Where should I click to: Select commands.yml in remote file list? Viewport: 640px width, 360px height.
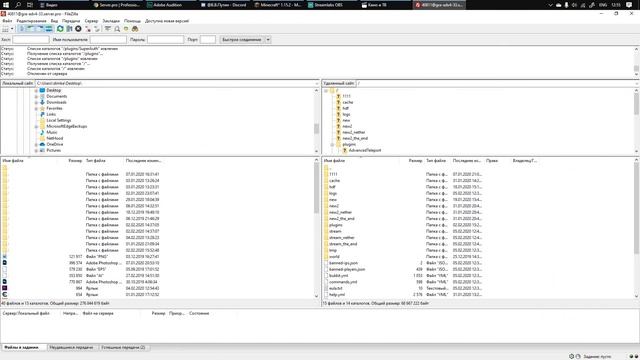pyautogui.click(x=343, y=282)
